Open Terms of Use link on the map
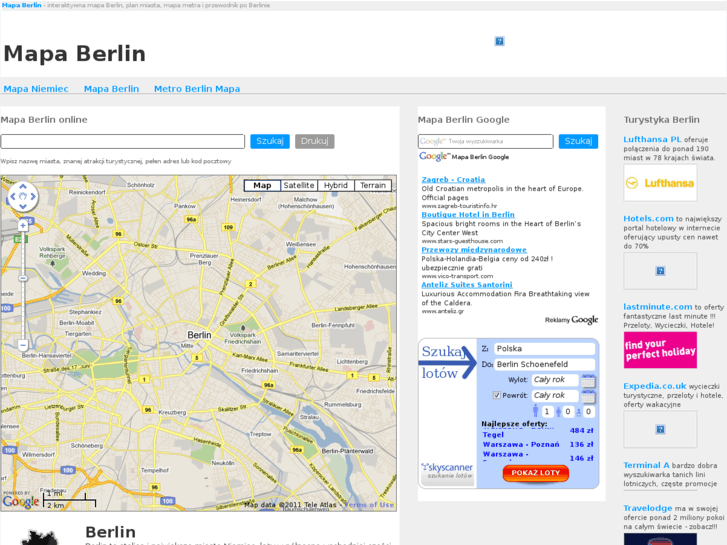The height and width of the screenshot is (545, 727). click(x=369, y=505)
